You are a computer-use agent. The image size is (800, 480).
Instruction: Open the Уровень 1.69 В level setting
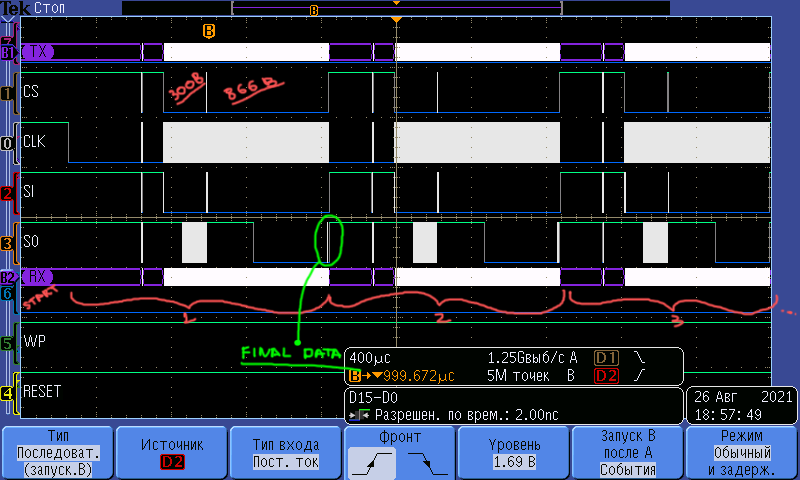tap(514, 452)
